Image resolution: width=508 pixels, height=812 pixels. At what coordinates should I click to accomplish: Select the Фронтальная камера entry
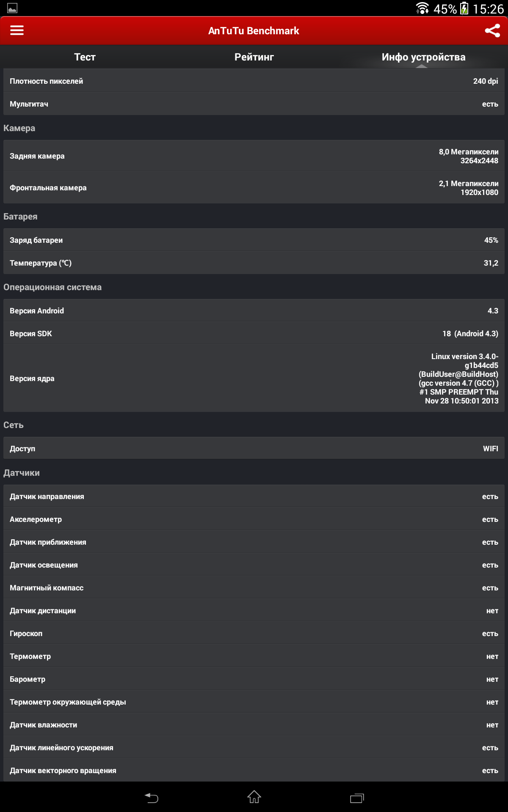254,188
